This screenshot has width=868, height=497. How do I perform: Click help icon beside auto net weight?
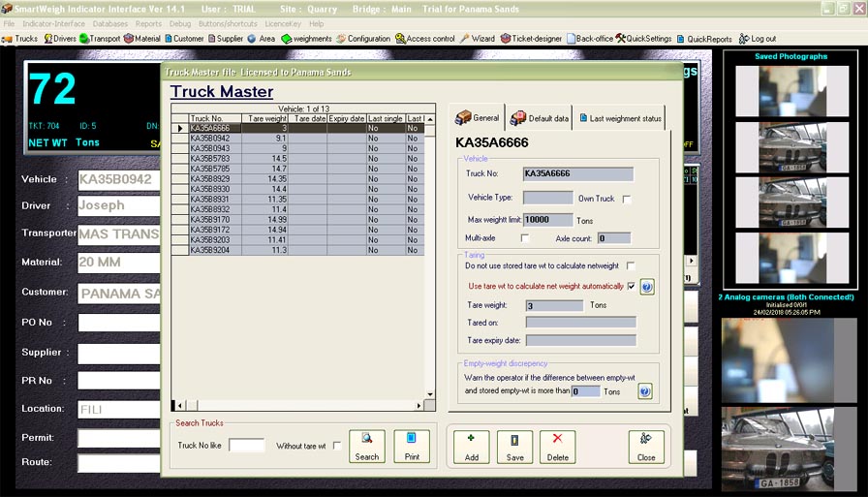(646, 287)
